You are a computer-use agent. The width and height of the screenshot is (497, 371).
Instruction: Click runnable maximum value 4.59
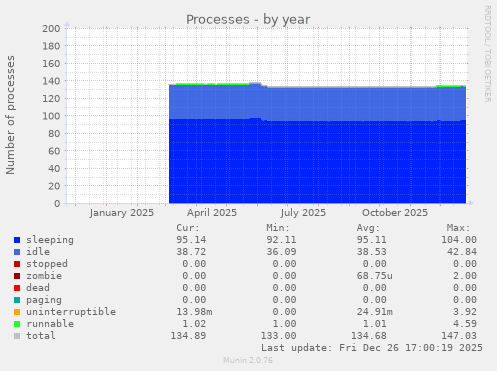click(x=465, y=324)
